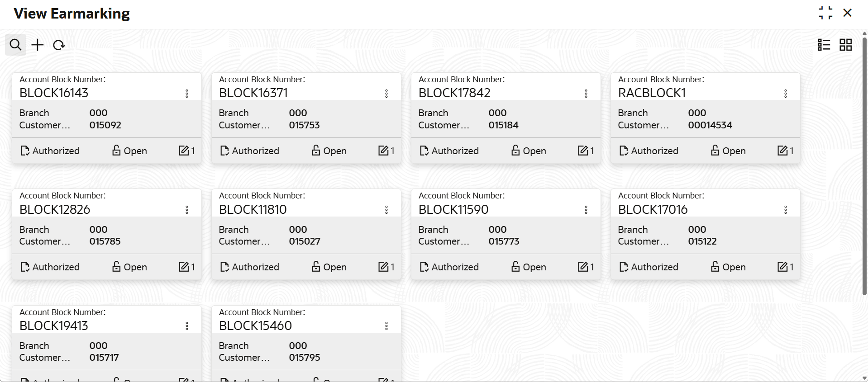Open the BLOCK17842 record title
Image resolution: width=868 pixels, height=382 pixels.
click(454, 93)
